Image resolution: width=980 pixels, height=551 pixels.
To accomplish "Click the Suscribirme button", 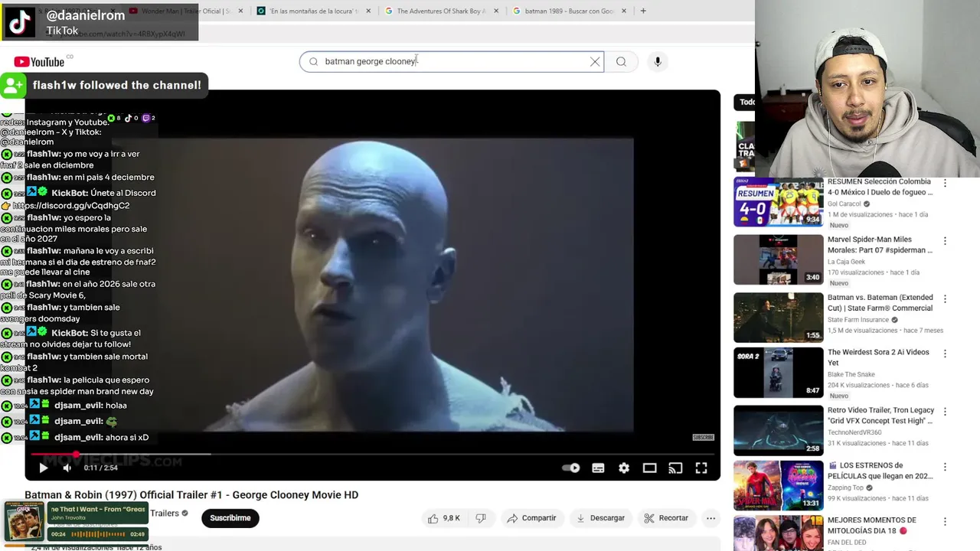I will [x=230, y=518].
